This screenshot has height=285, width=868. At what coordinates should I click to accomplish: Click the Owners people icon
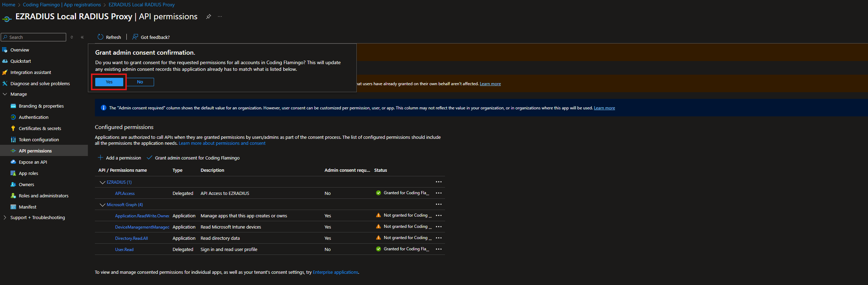pyautogui.click(x=13, y=184)
